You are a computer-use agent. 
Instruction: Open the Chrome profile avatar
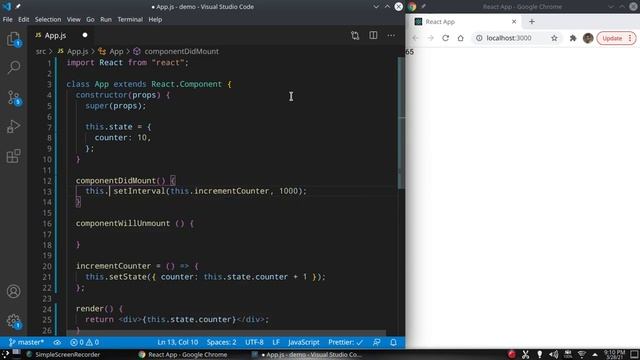[588, 38]
